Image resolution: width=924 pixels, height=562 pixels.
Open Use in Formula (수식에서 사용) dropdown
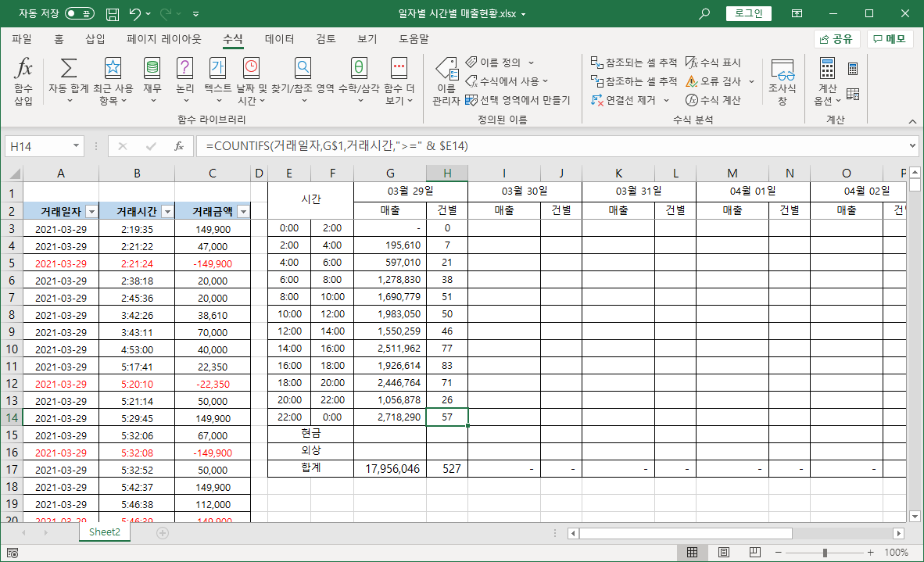pos(507,81)
